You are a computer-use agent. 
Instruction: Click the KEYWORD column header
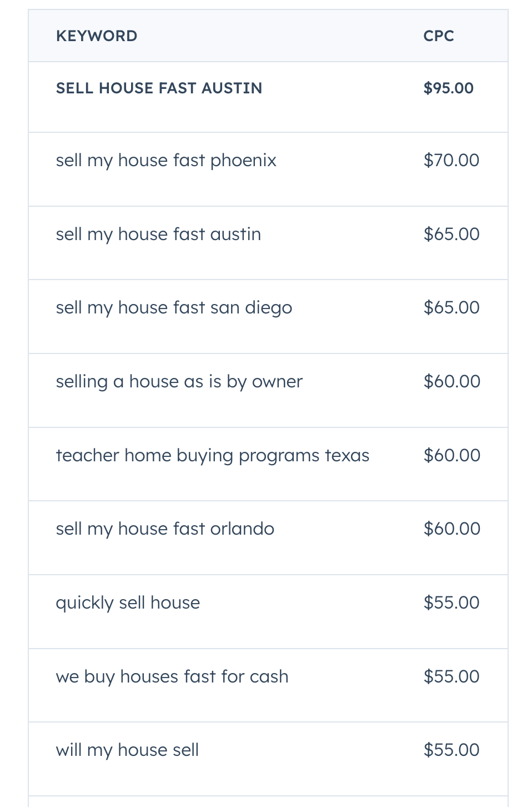coord(97,36)
